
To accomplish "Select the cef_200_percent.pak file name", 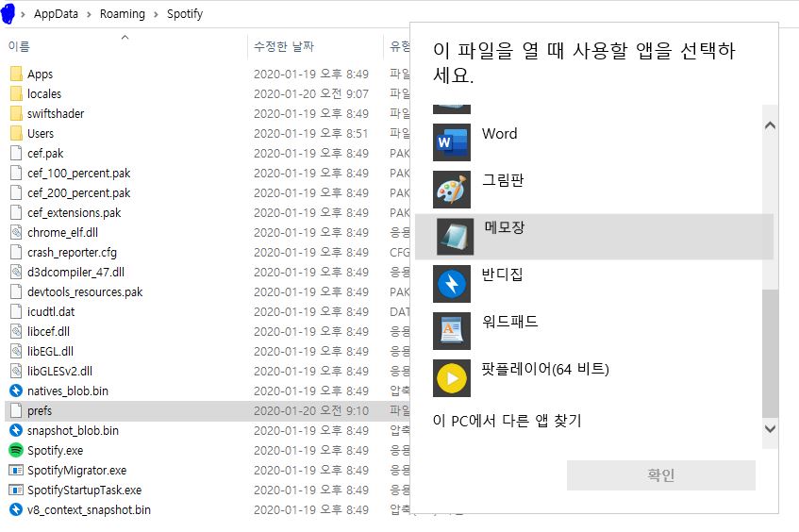I will [79, 193].
